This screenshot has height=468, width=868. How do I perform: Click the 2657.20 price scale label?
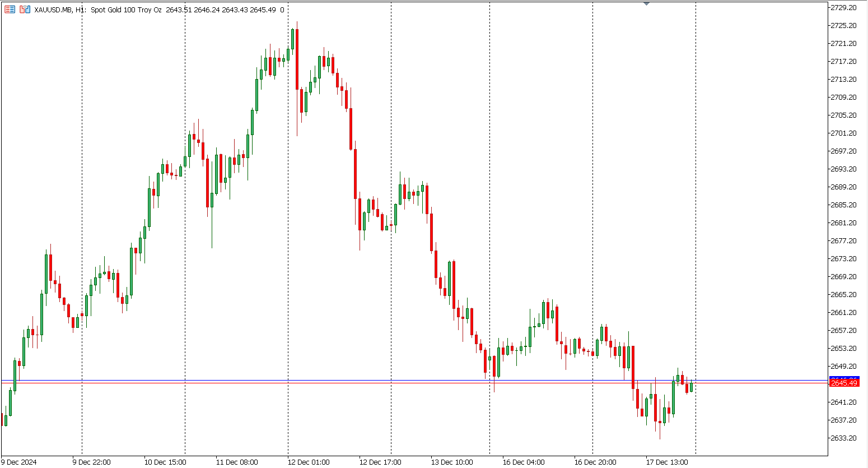point(844,330)
